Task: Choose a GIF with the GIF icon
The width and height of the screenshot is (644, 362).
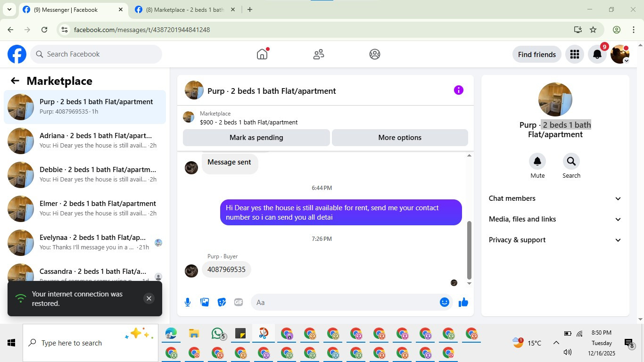Action: [x=239, y=302]
